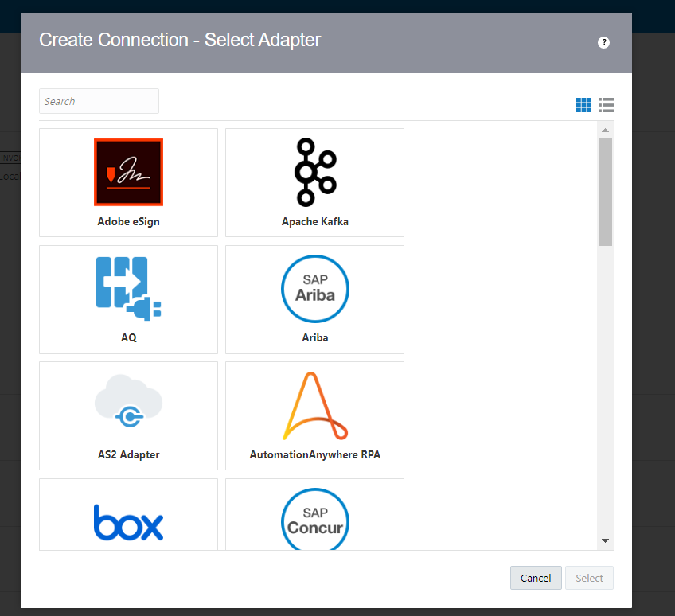Click the 'AQ' label
The image size is (675, 616).
(129, 338)
